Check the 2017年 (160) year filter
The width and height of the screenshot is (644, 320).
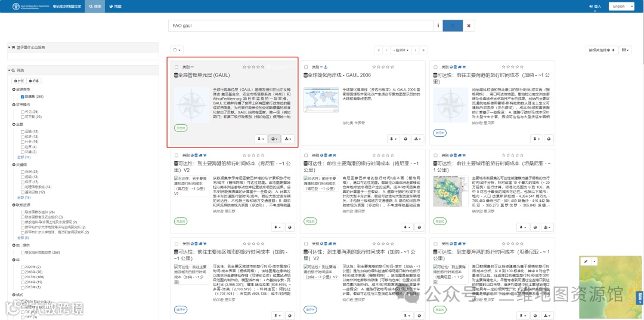pos(23,277)
